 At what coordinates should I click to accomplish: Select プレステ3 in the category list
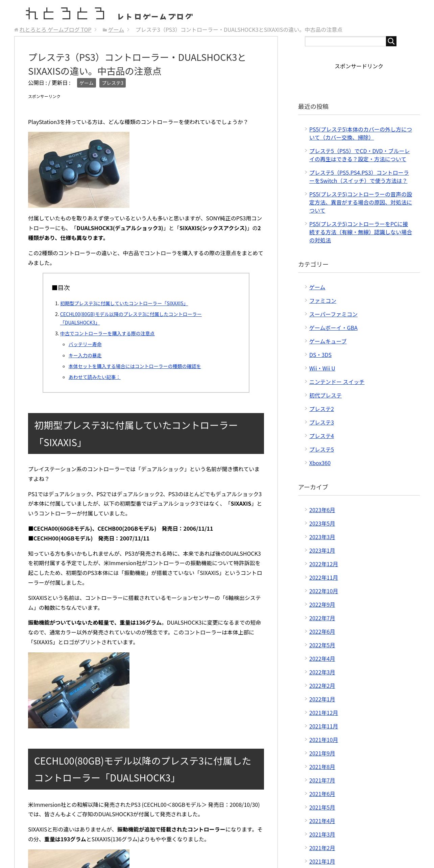tap(321, 423)
